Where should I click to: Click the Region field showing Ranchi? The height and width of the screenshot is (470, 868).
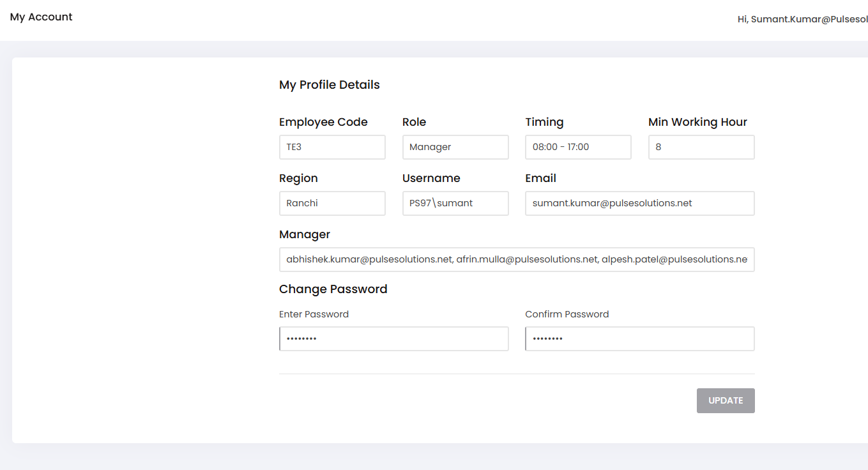332,203
